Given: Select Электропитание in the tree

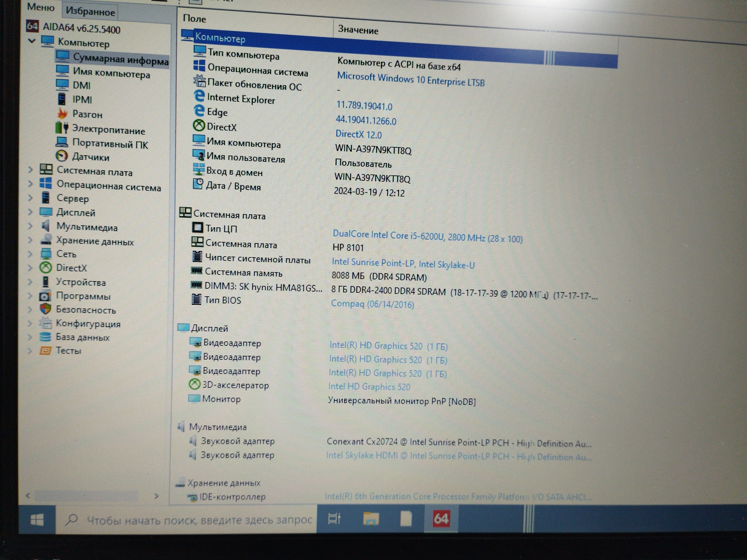Looking at the screenshot, I should click(x=109, y=129).
